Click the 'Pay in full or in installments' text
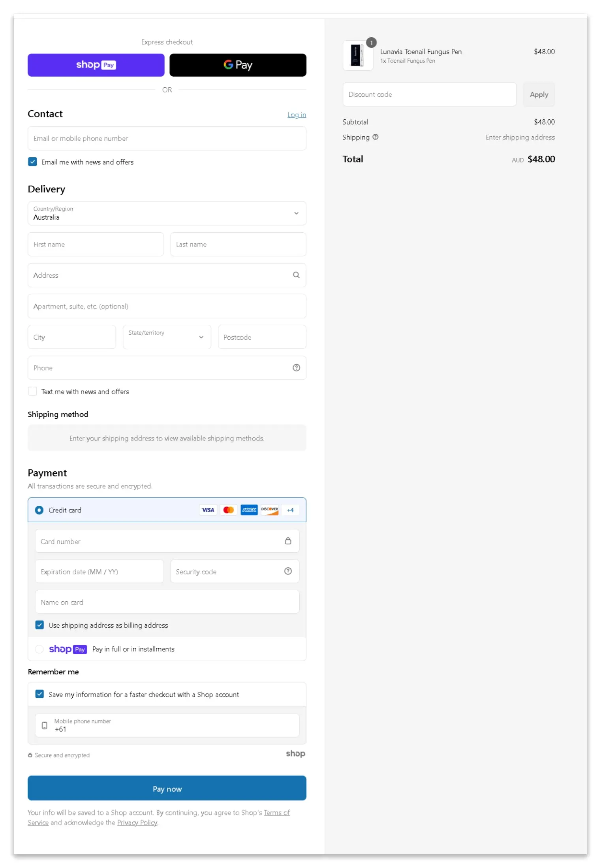 (x=133, y=649)
